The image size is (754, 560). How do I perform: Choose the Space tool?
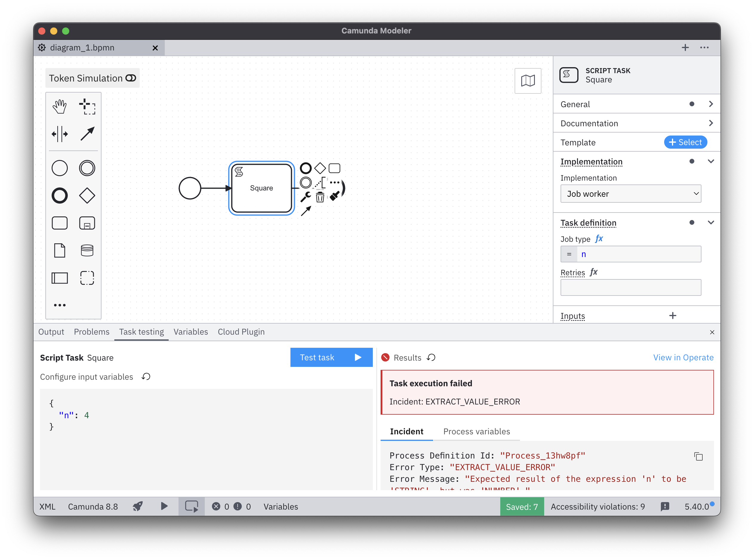(60, 134)
